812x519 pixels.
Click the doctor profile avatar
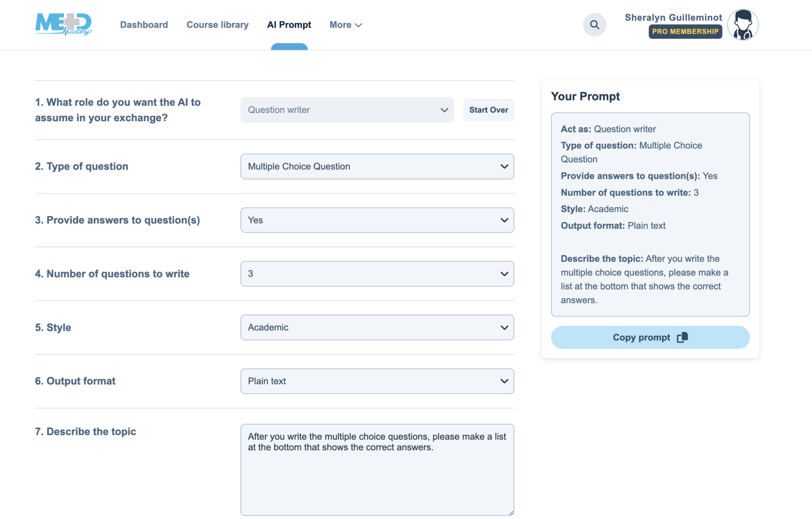coord(743,25)
